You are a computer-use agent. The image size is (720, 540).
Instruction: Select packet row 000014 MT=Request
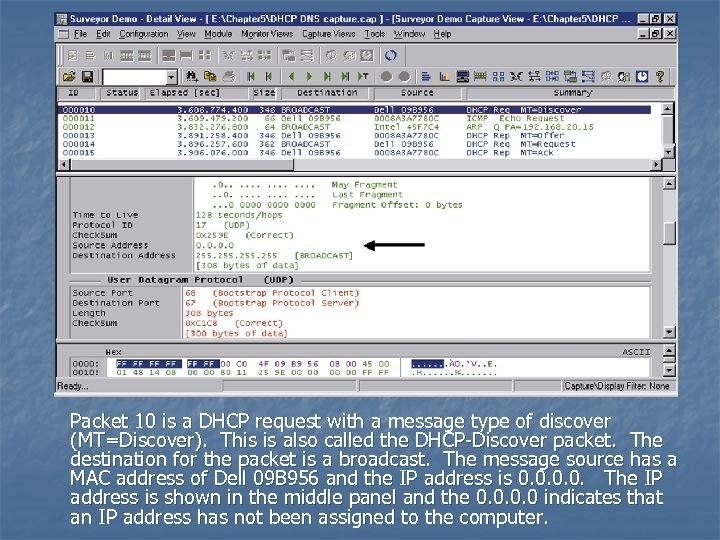pyautogui.click(x=354, y=144)
